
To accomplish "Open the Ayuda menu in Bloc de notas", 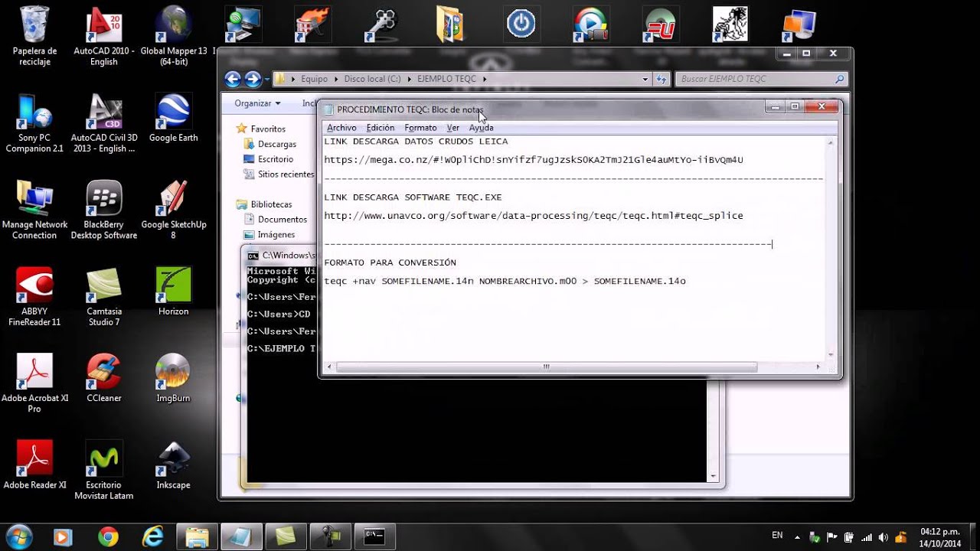I will click(481, 128).
